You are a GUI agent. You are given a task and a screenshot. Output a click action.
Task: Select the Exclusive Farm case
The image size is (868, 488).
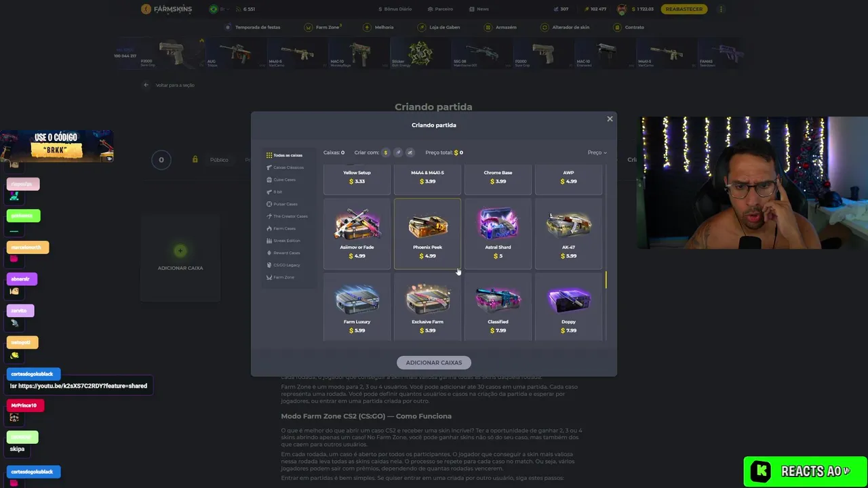(x=427, y=307)
